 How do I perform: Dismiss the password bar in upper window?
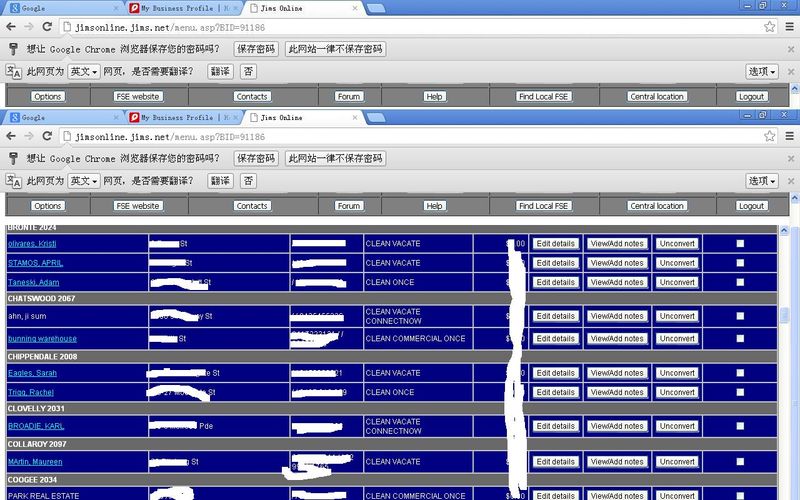[791, 49]
